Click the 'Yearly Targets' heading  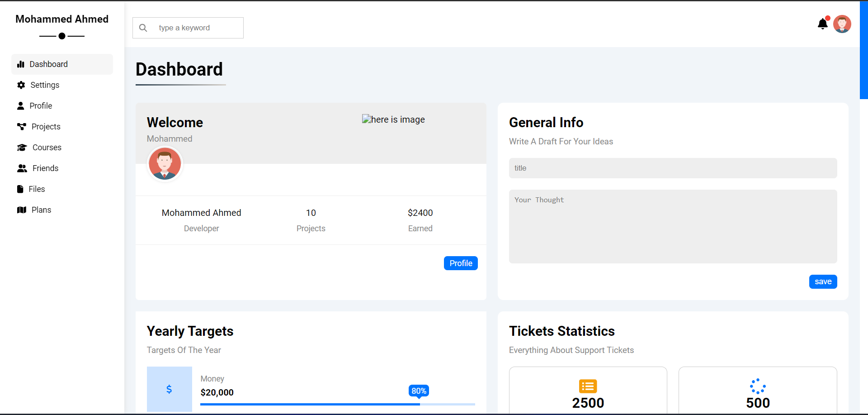tap(190, 331)
